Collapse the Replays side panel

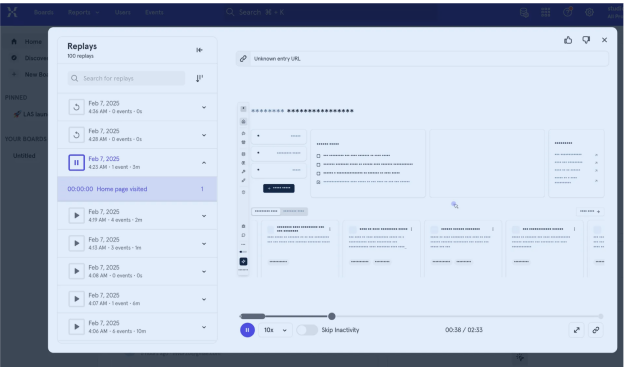[x=199, y=50]
